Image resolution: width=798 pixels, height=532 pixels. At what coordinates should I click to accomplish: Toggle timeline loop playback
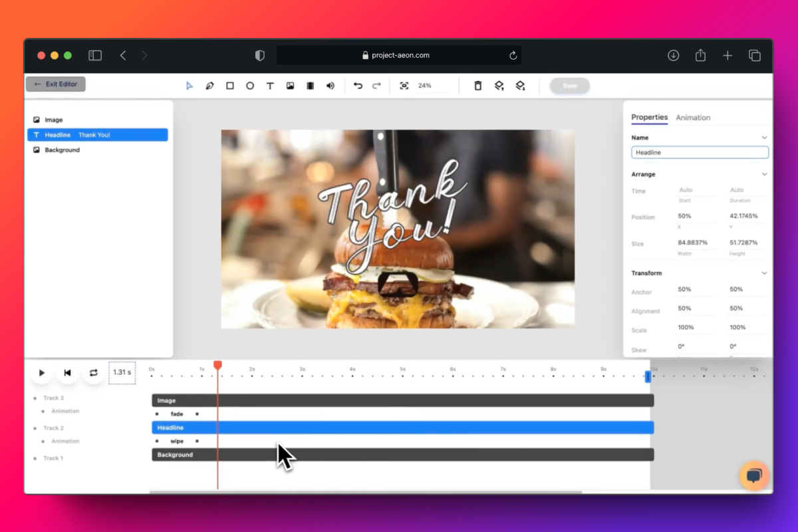tap(93, 373)
